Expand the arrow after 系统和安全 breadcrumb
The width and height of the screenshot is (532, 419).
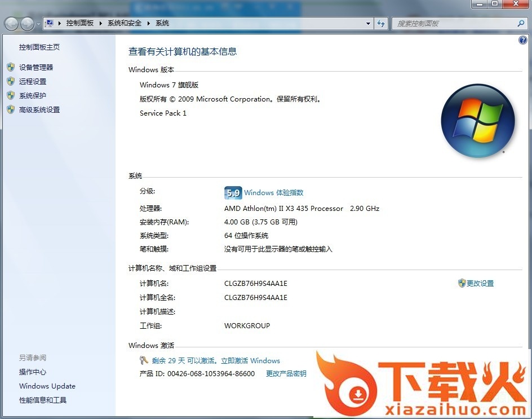[x=149, y=23]
